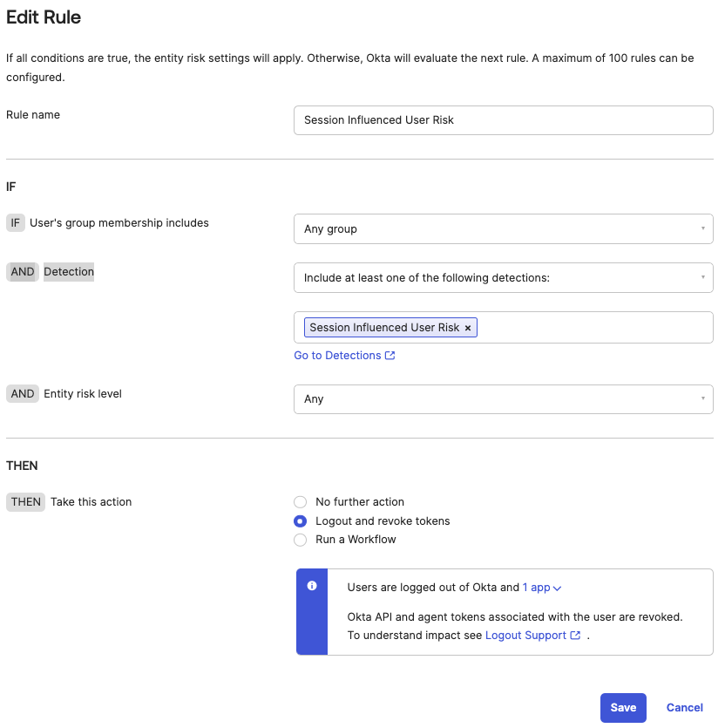The width and height of the screenshot is (725, 728).
Task: Open the detection inclusion condition dropdown
Action: point(503,278)
